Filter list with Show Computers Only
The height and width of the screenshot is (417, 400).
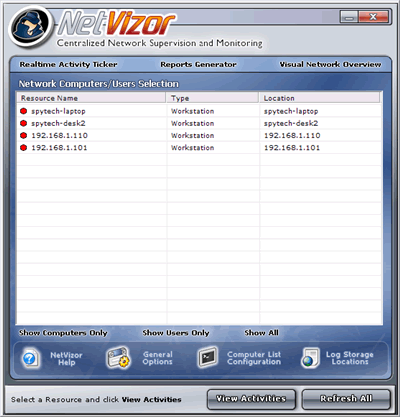coord(63,333)
